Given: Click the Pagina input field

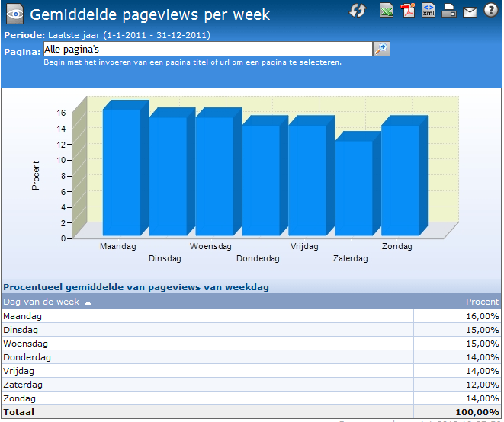Looking at the screenshot, I should 208,49.
